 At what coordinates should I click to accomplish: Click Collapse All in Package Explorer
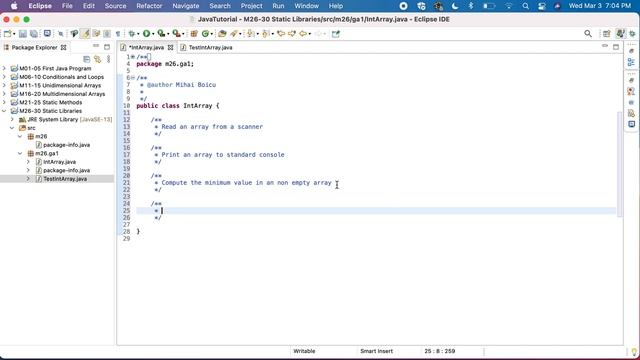click(x=87, y=60)
